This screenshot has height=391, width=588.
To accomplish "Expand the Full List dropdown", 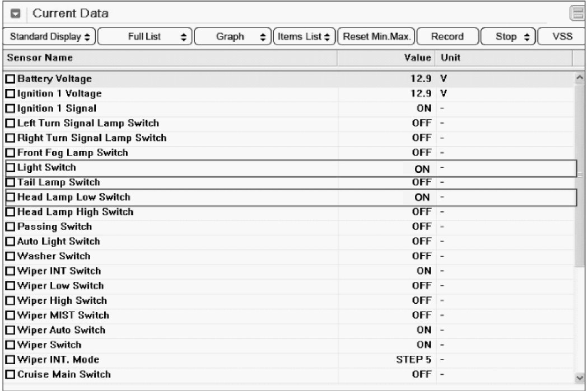I will tap(147, 37).
